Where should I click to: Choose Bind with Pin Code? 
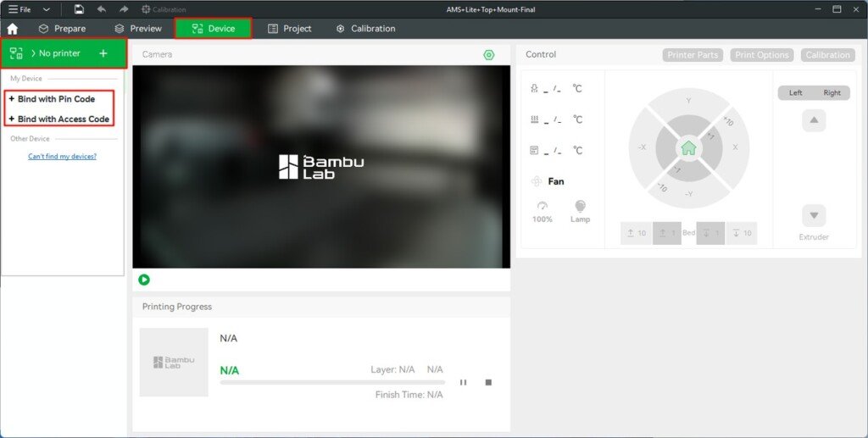[52, 99]
